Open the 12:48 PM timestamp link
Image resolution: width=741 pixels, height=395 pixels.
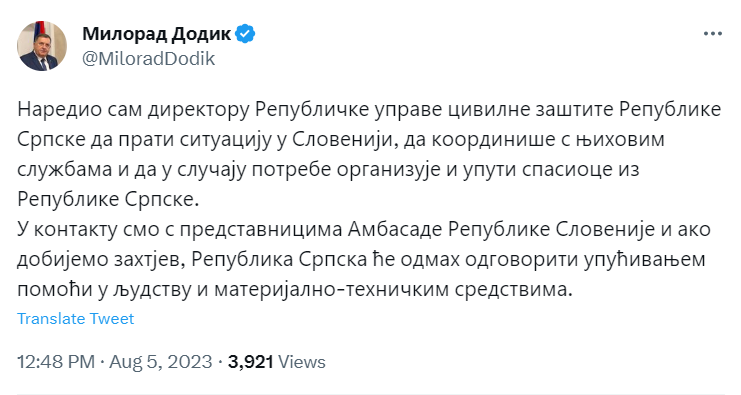pyautogui.click(x=56, y=362)
